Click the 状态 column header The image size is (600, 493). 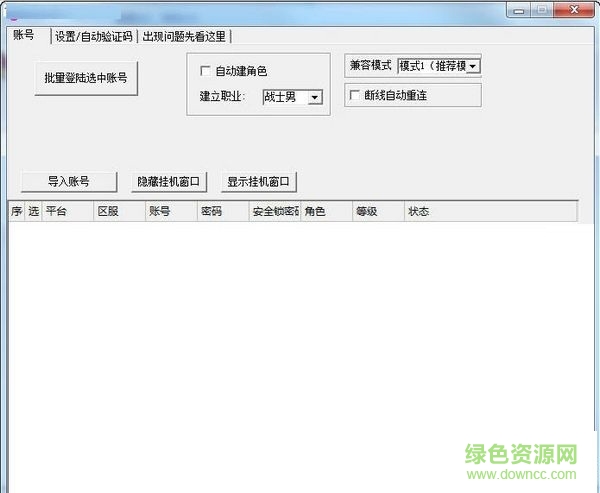(491, 211)
